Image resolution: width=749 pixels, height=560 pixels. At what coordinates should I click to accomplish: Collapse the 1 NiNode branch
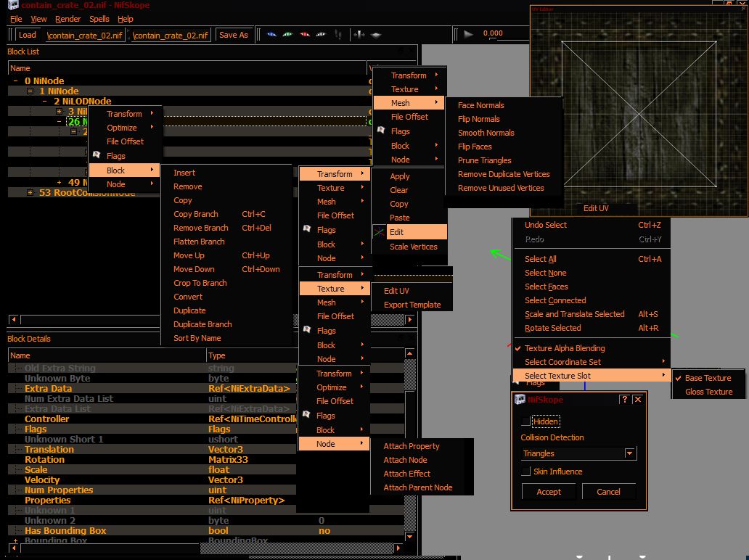tap(30, 91)
